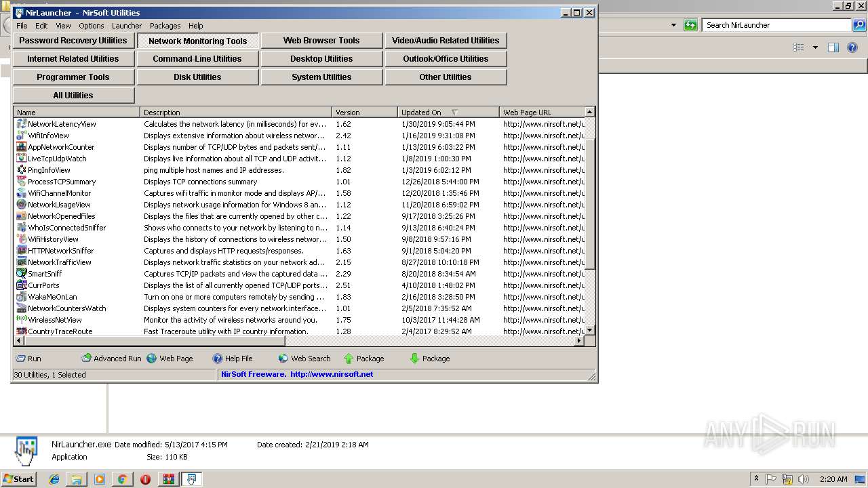Switch to Disk Utilities category
This screenshot has height=488, width=868.
click(x=197, y=77)
